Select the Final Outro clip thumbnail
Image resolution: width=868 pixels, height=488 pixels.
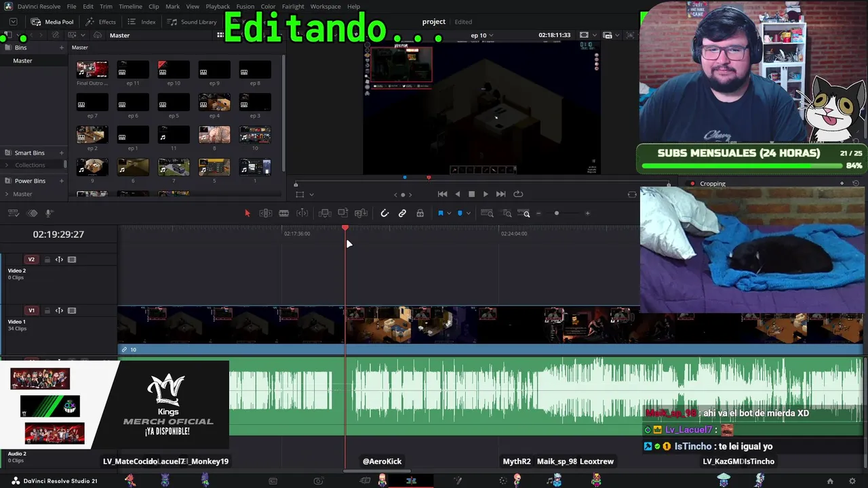pos(92,69)
